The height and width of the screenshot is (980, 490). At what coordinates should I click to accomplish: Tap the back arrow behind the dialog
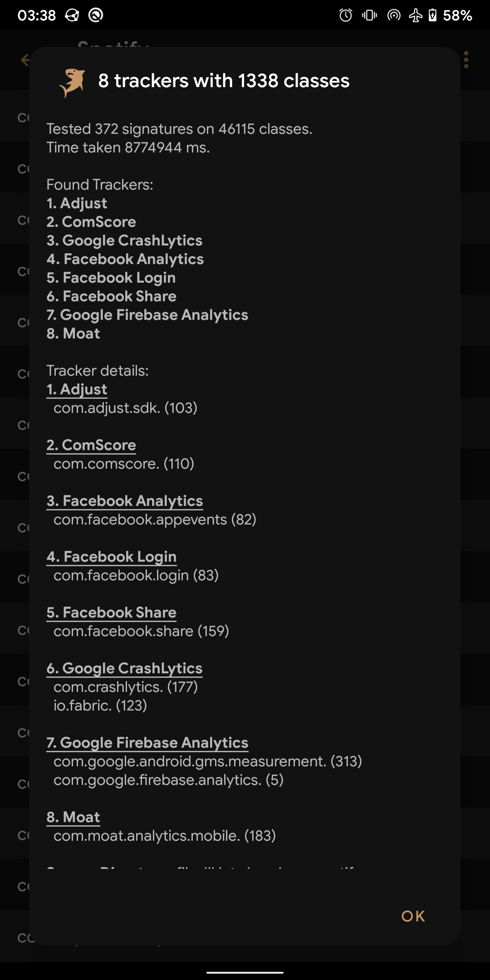[24, 60]
